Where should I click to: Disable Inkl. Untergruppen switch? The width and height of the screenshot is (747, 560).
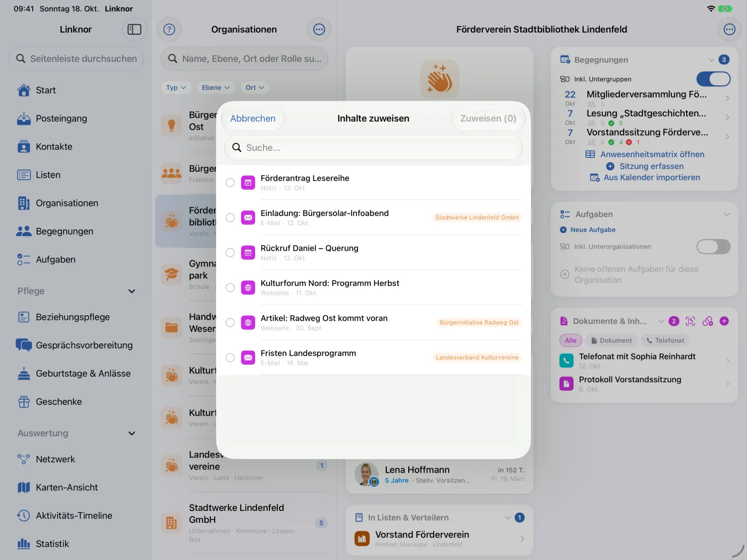tap(713, 79)
